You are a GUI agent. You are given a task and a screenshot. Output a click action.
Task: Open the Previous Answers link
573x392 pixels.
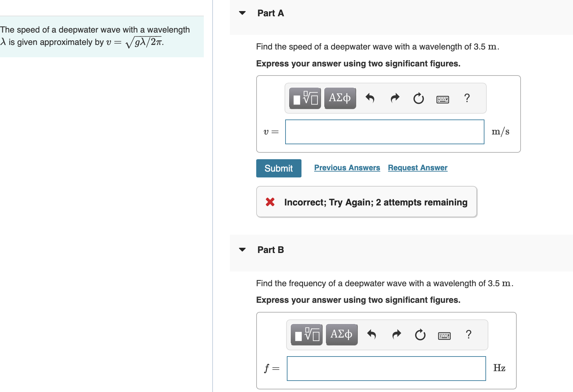pyautogui.click(x=347, y=168)
